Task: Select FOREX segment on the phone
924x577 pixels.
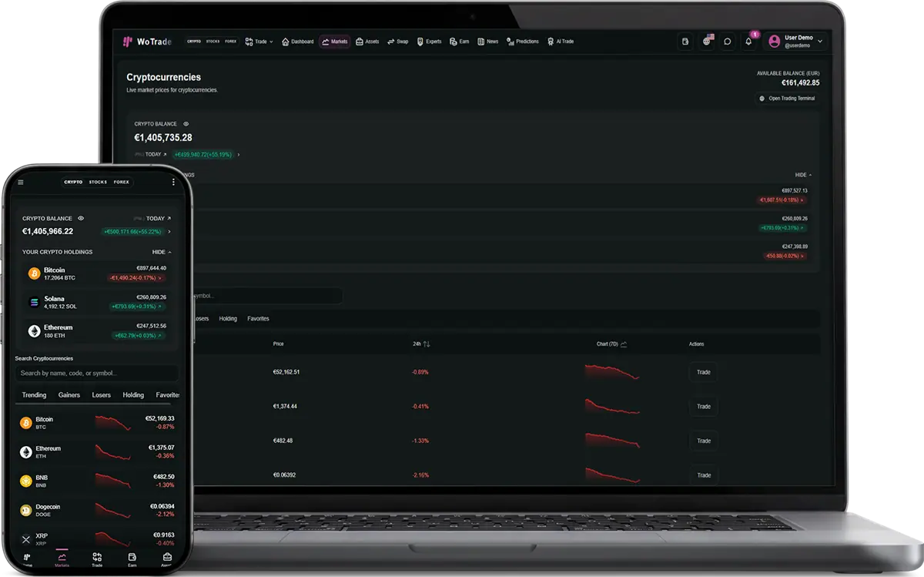Action: point(122,183)
